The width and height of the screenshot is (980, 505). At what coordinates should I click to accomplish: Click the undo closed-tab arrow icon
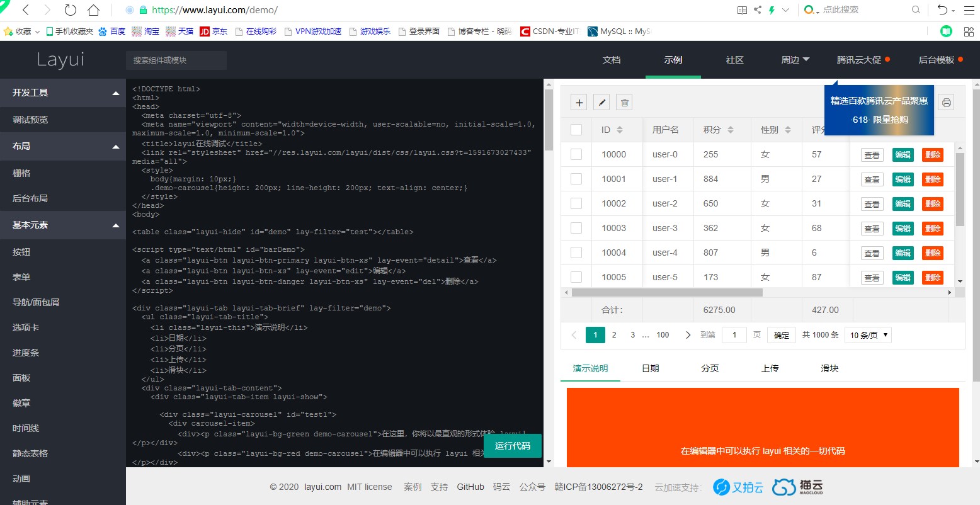tap(942, 10)
